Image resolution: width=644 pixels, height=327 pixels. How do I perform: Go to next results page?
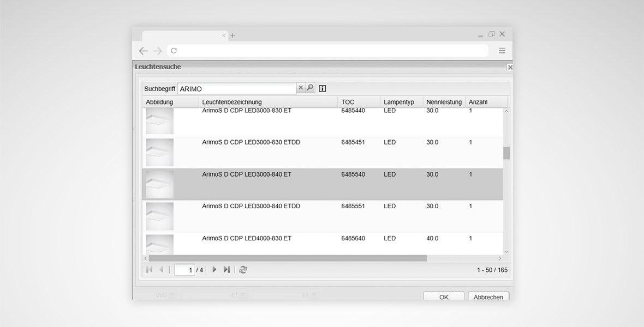coord(214,270)
